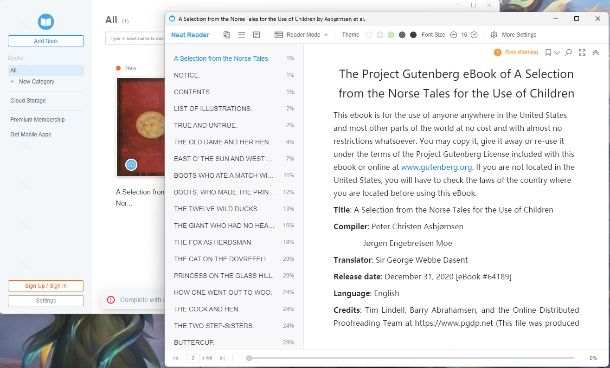Select the dark gray theme swatch
The image size is (610, 368).
(x=402, y=35)
